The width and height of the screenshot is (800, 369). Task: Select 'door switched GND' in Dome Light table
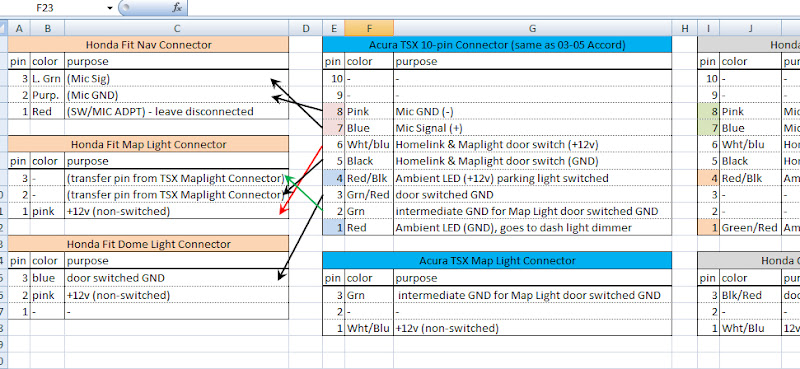tap(177, 278)
